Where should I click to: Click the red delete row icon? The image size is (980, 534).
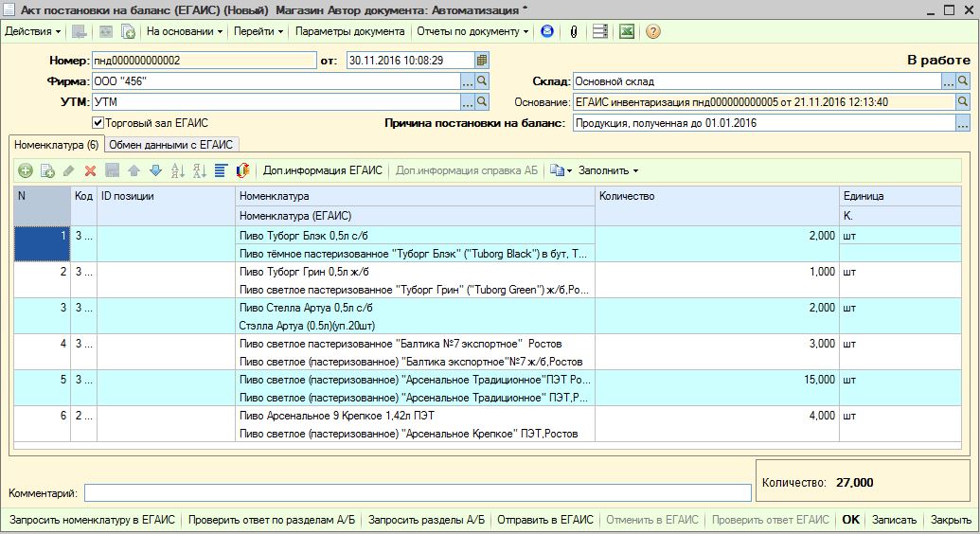(91, 171)
